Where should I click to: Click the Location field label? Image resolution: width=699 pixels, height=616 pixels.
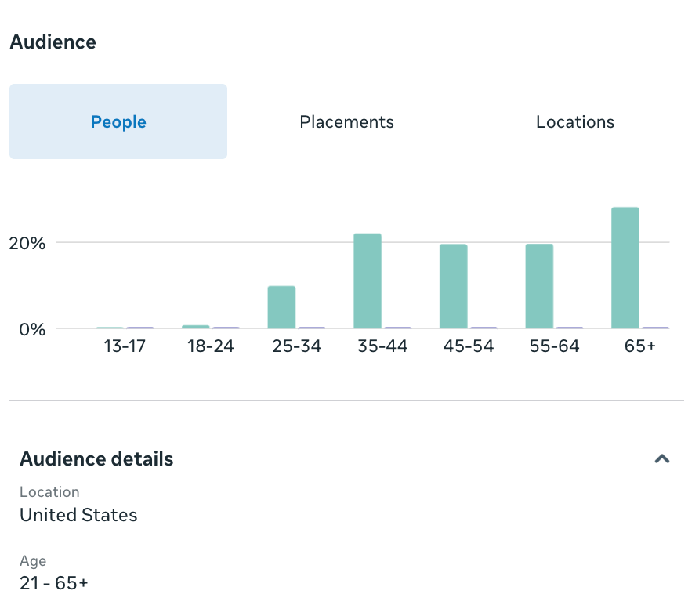(49, 492)
